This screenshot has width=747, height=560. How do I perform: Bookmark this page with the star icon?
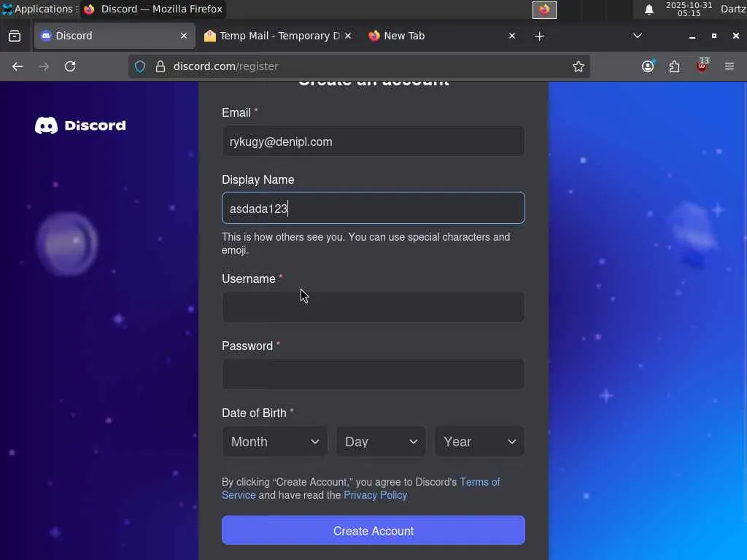coord(578,66)
